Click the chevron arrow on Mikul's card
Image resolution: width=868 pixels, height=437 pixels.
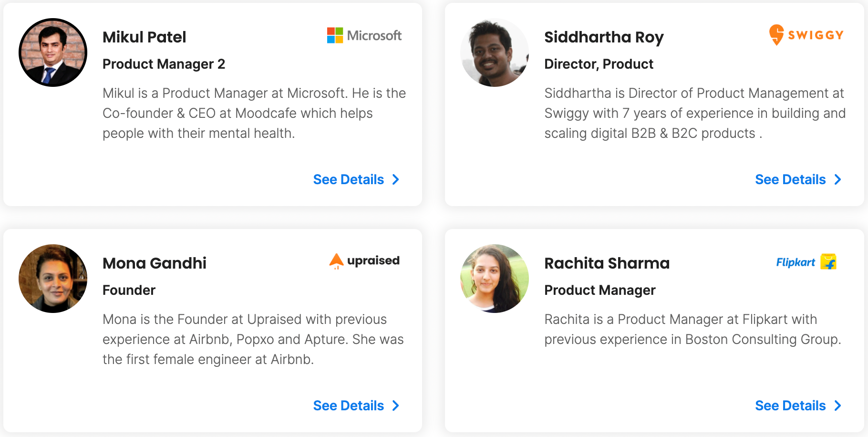(x=395, y=179)
